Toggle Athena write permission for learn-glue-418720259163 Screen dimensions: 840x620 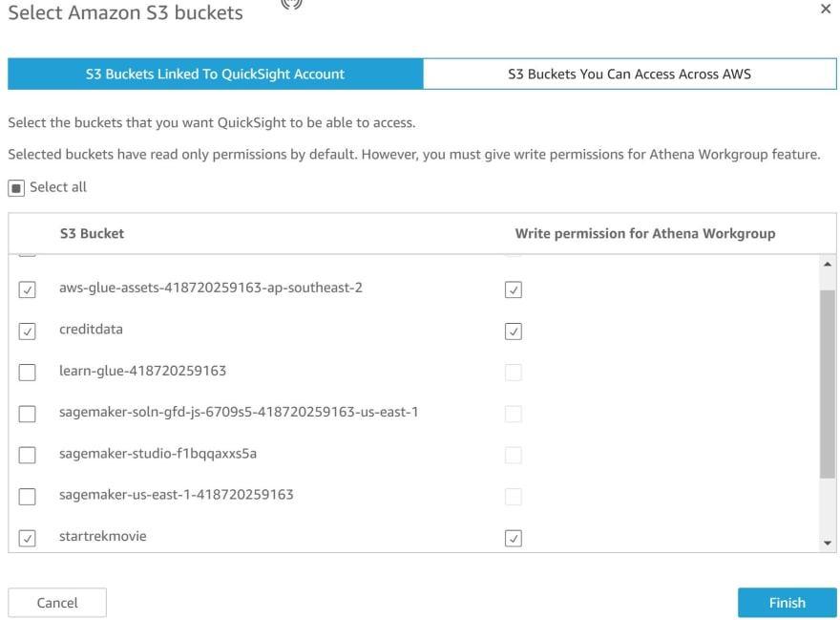click(514, 373)
